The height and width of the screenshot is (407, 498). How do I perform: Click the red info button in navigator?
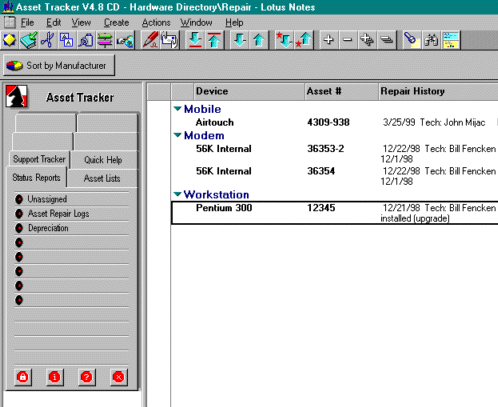pyautogui.click(x=55, y=377)
